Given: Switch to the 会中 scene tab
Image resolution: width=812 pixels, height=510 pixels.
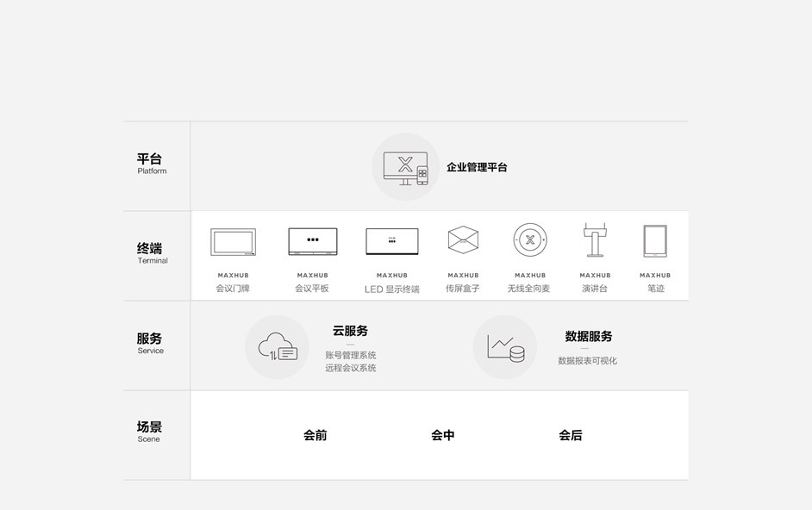Looking at the screenshot, I should point(443,435).
